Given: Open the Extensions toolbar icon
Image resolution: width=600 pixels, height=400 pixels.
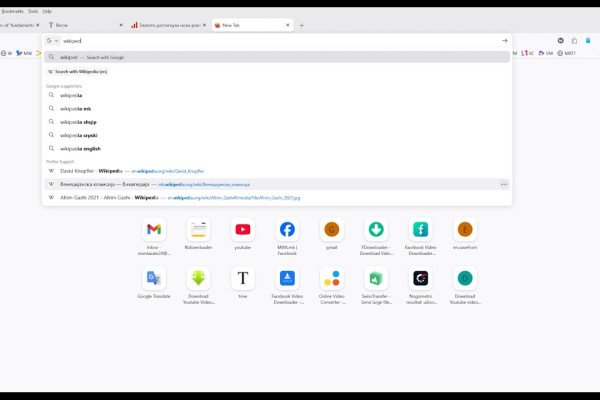Looking at the screenshot, I should click(574, 41).
